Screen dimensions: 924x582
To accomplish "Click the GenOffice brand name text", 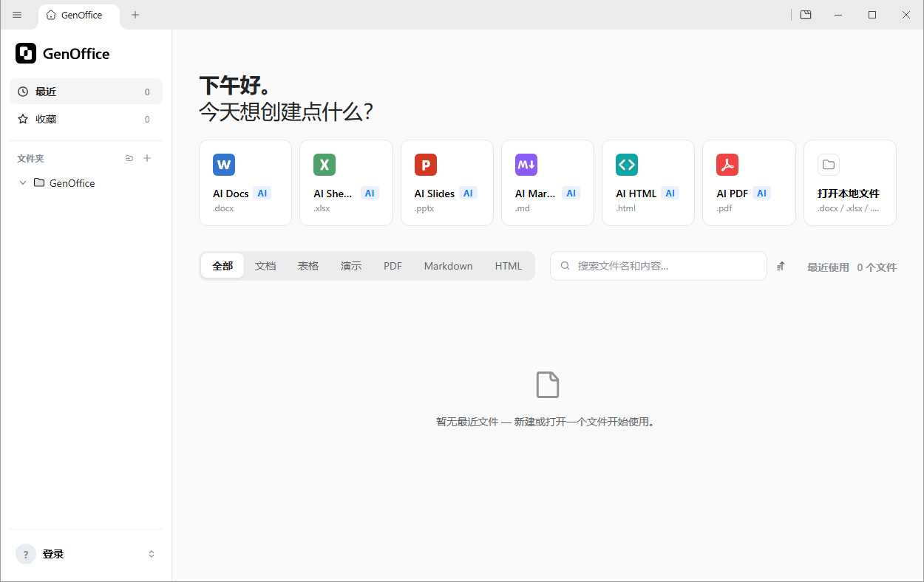I will pyautogui.click(x=76, y=54).
